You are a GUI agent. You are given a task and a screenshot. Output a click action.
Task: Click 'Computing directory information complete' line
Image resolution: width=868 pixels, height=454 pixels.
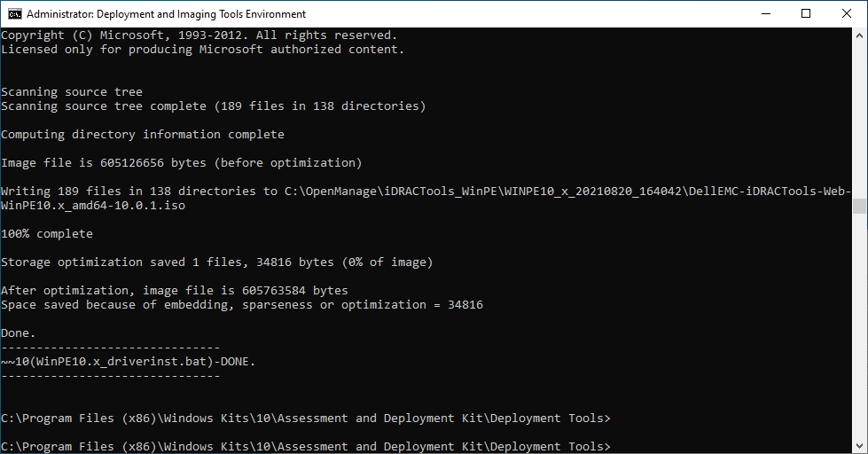pyautogui.click(x=143, y=135)
